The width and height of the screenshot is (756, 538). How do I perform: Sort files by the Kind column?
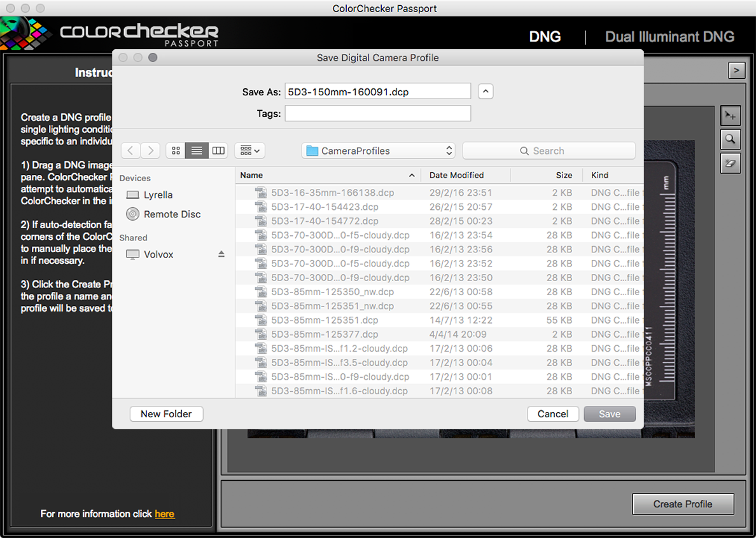613,176
